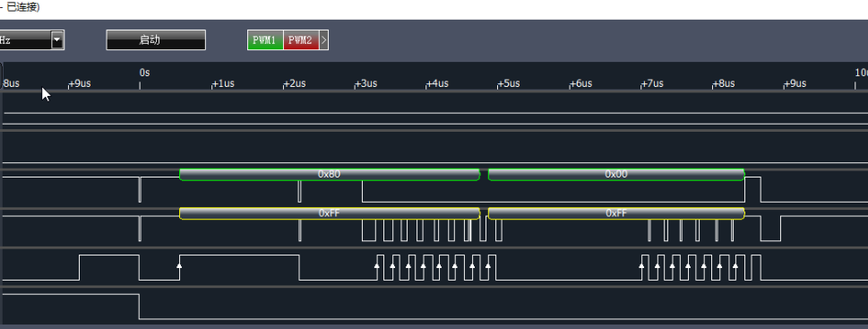Select the PWM2 red tab
Viewport: 868px width, 329px height.
301,39
